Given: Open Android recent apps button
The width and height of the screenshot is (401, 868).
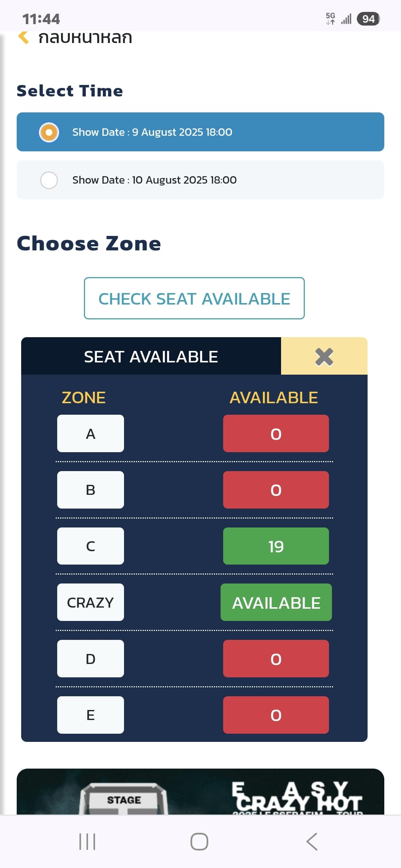Looking at the screenshot, I should coord(87,841).
